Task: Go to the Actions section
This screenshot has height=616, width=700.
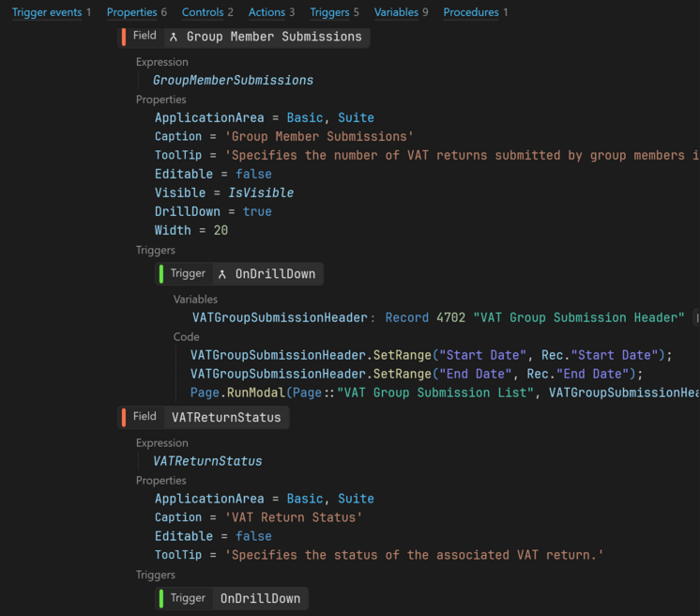Action: pos(266,12)
